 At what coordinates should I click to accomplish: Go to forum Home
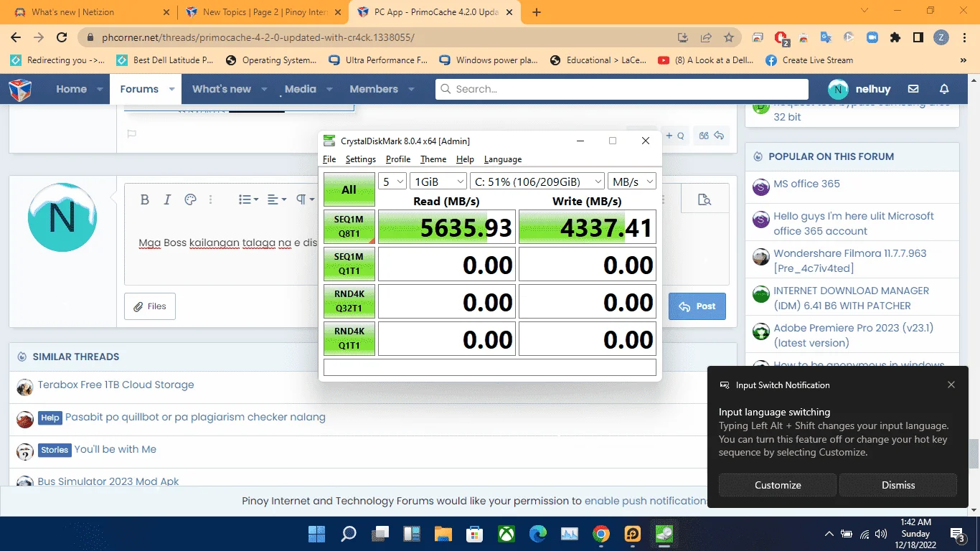point(72,89)
